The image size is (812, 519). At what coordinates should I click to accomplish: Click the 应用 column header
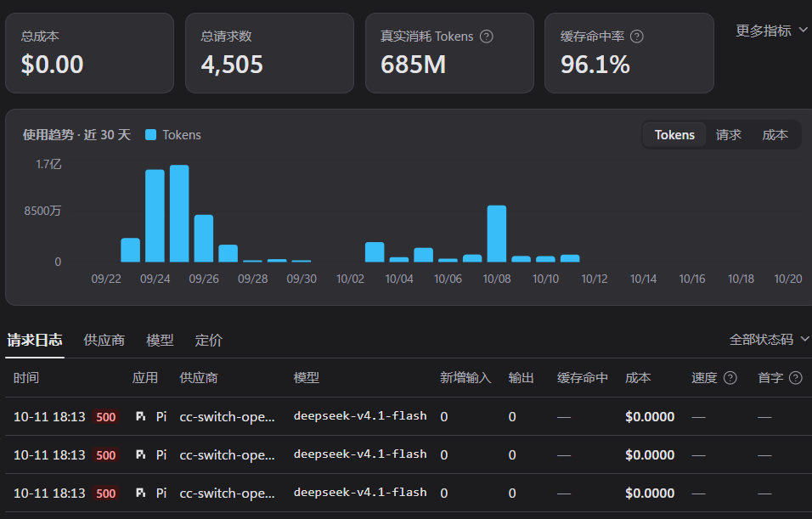(x=145, y=378)
